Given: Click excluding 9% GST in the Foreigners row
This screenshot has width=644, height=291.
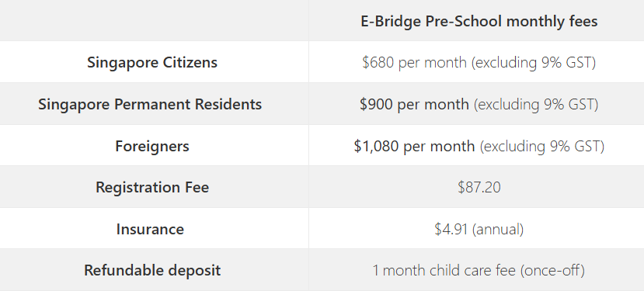Looking at the screenshot, I should (542, 146).
